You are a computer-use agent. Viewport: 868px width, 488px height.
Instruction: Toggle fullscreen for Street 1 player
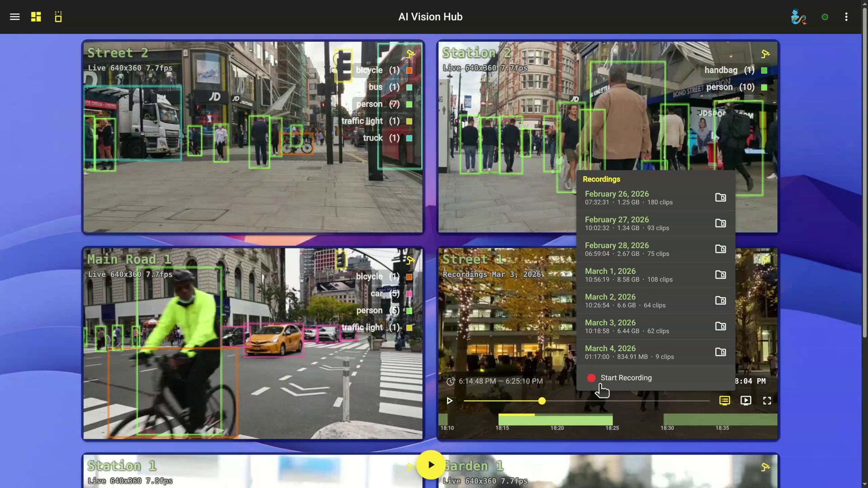pos(767,401)
